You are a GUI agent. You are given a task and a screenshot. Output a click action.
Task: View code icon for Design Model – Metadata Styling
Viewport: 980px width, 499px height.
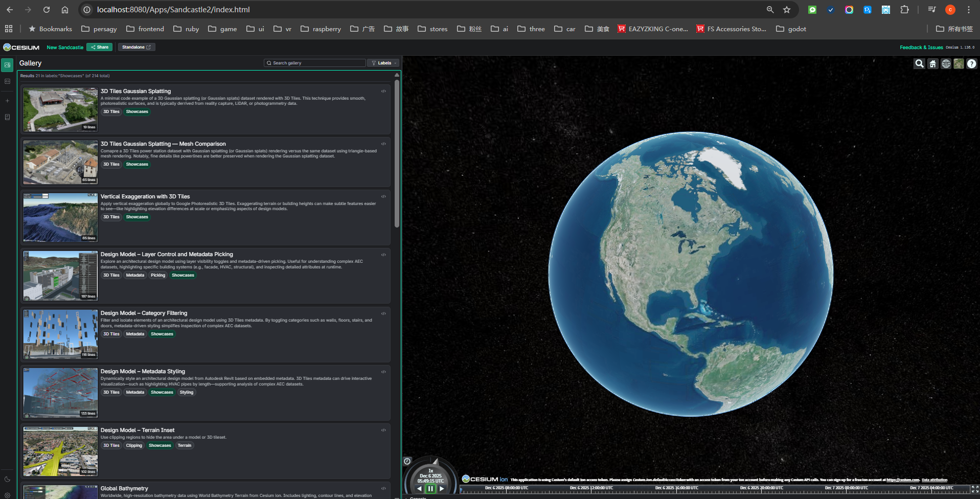pos(383,372)
